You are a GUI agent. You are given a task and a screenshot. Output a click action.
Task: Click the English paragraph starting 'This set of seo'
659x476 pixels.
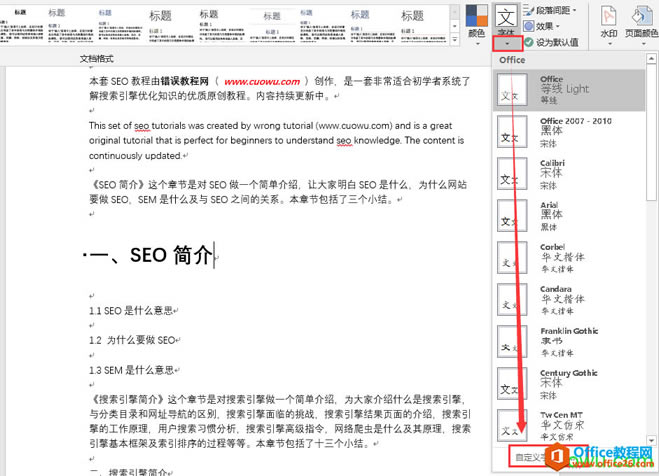tap(277, 140)
